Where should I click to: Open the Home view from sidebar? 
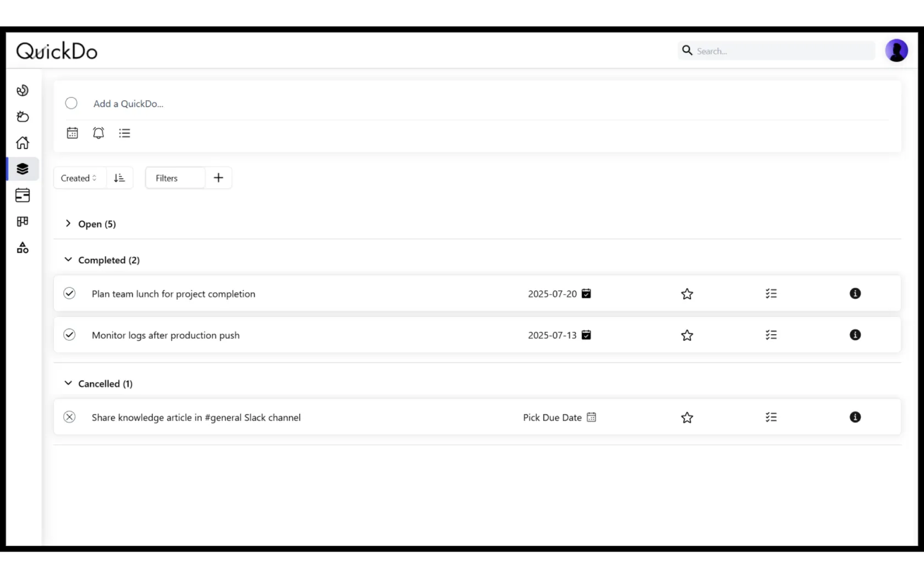[x=23, y=143]
